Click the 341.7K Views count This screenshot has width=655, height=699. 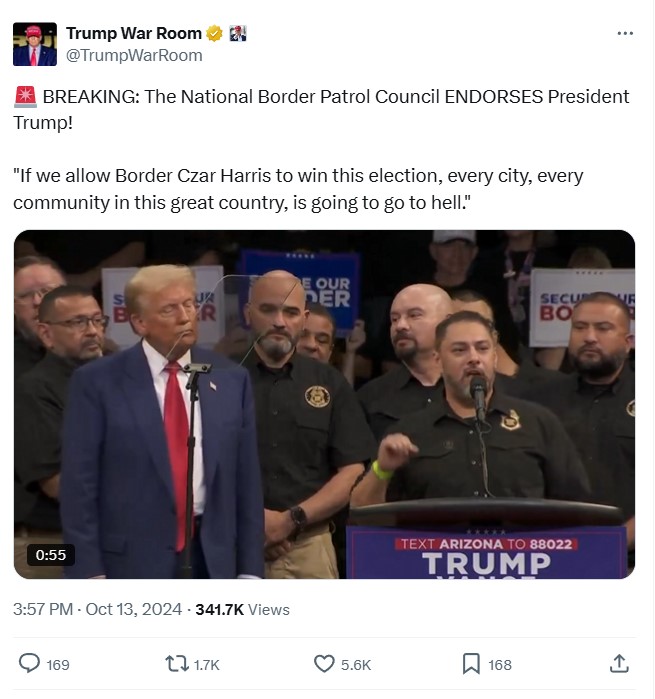coord(243,609)
